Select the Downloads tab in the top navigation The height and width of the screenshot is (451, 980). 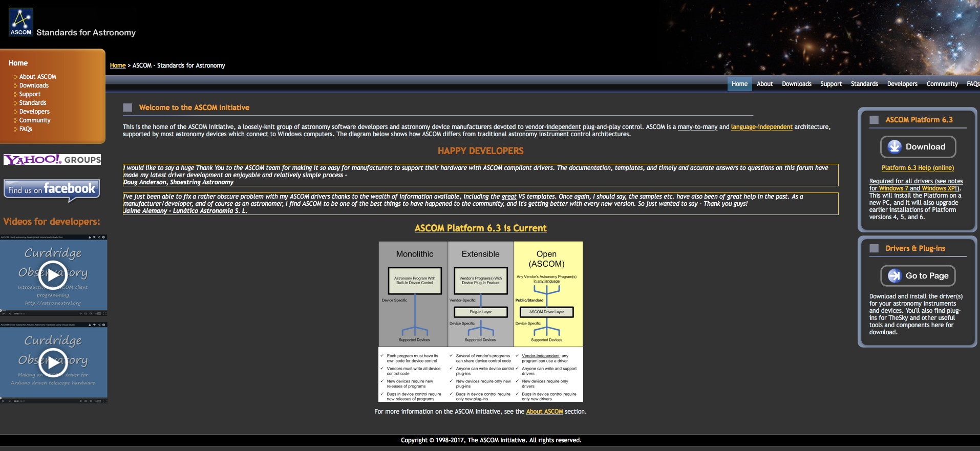coord(796,84)
